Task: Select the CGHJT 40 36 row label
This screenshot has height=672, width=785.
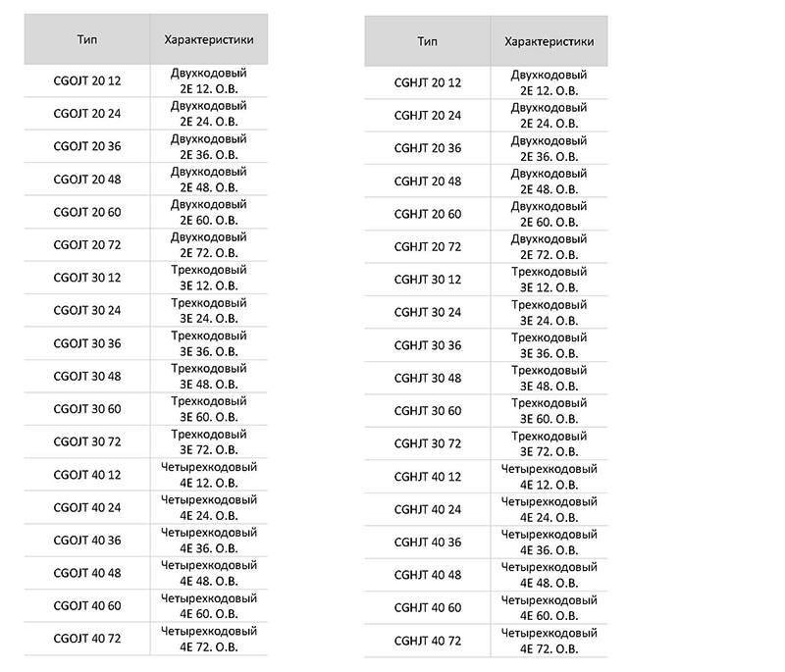Action: coord(427,542)
